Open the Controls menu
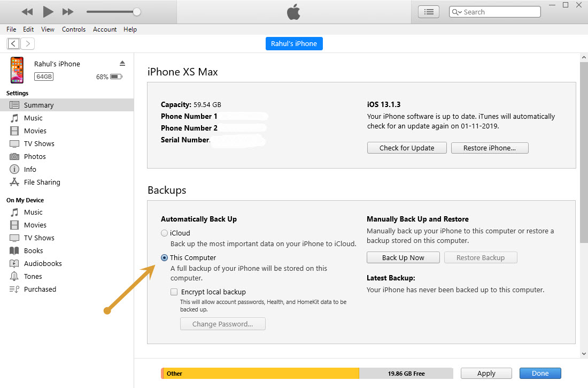This screenshot has width=588, height=388. (74, 29)
